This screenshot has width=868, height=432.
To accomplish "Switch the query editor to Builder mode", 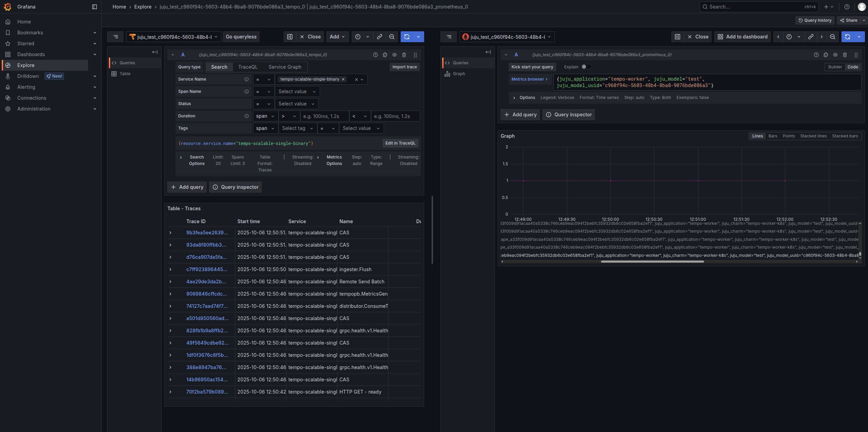I will (x=835, y=67).
